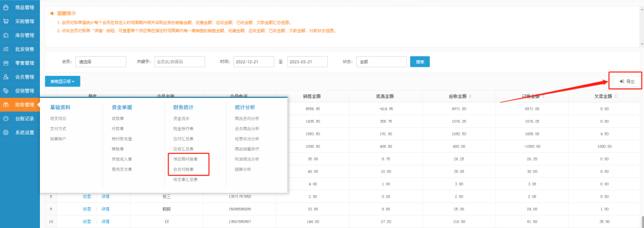Open 供应商对账单 menu entry

click(185, 159)
